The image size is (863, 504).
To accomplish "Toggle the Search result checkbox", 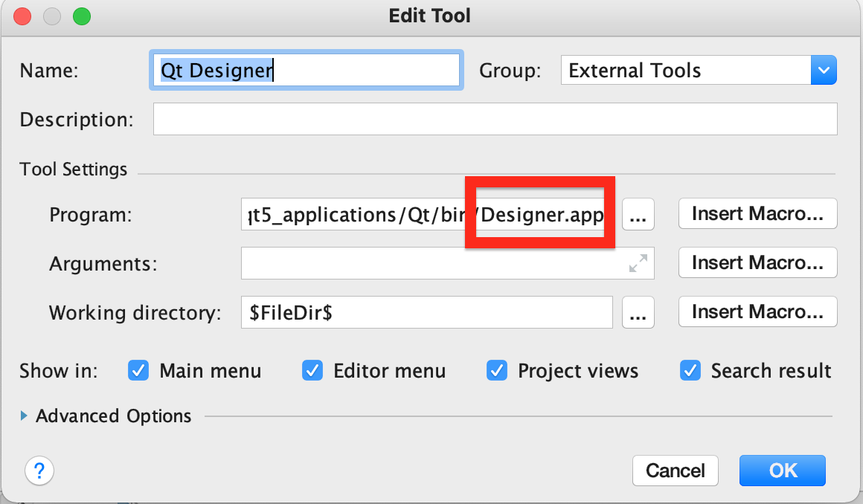I will [x=690, y=371].
